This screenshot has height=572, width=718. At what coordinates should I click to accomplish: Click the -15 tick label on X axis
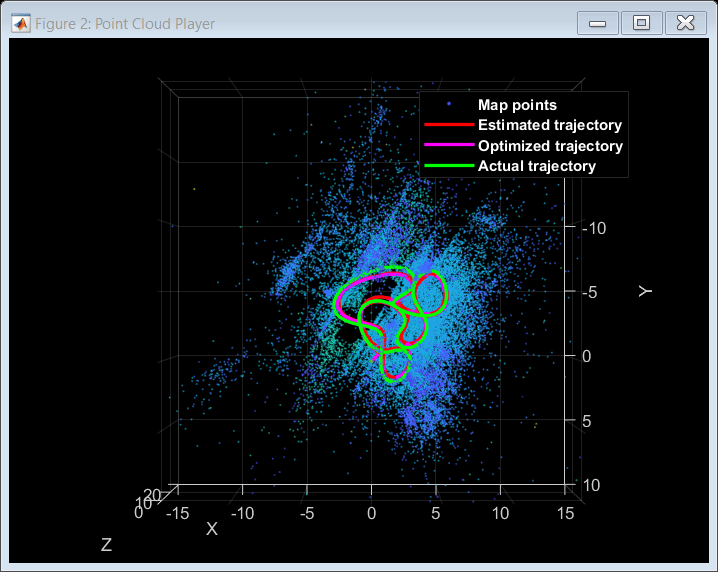pyautogui.click(x=177, y=513)
